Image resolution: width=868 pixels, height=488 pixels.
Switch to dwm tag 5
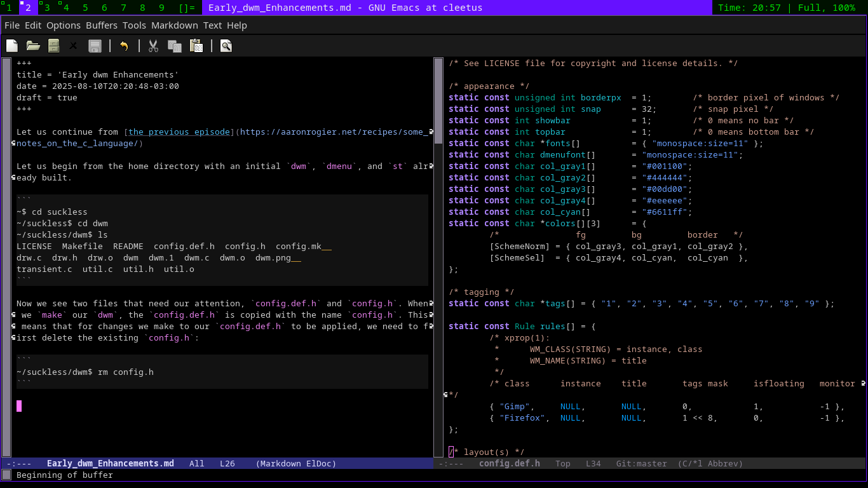pyautogui.click(x=86, y=8)
